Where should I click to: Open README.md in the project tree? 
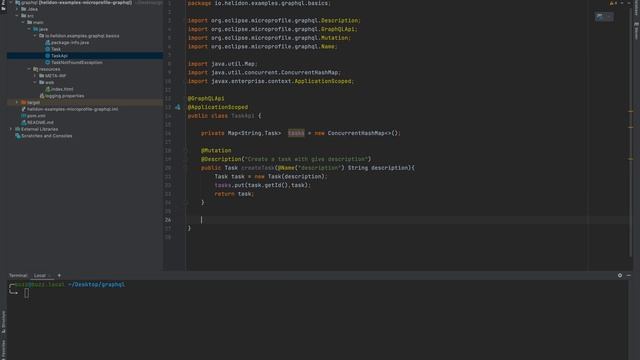tap(40, 122)
